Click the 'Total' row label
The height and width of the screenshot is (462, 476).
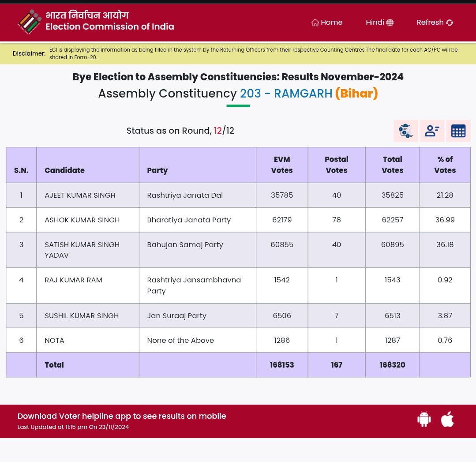pos(54,365)
